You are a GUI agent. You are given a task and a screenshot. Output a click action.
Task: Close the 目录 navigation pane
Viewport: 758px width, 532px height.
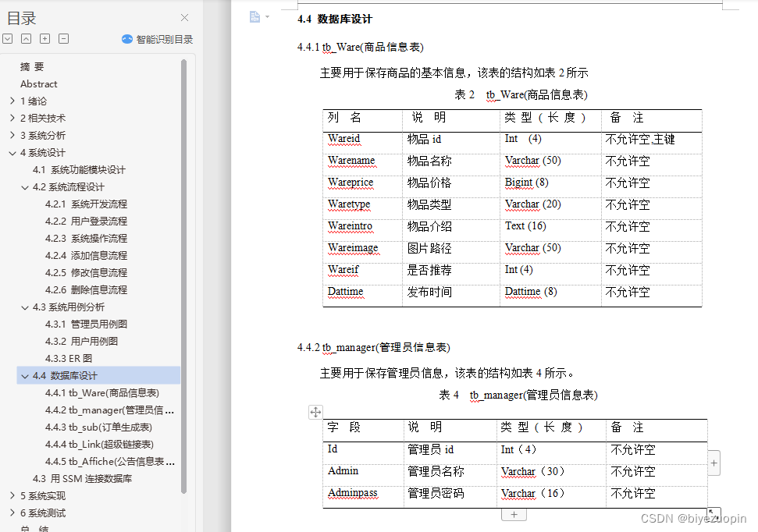(x=184, y=18)
